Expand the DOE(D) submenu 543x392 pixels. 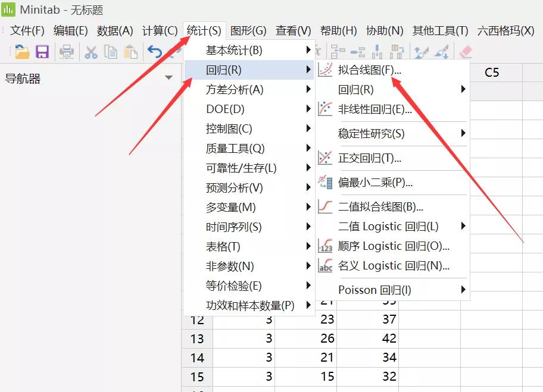(249, 109)
